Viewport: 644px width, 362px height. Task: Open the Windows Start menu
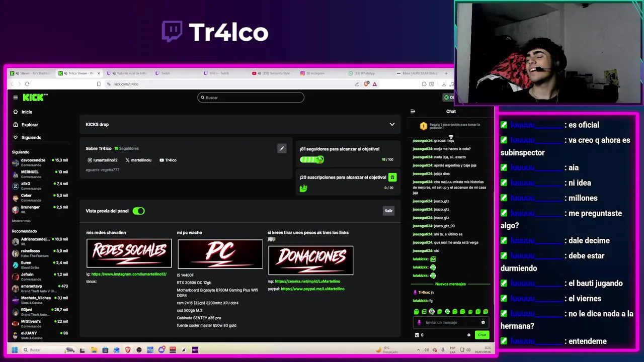(15, 350)
